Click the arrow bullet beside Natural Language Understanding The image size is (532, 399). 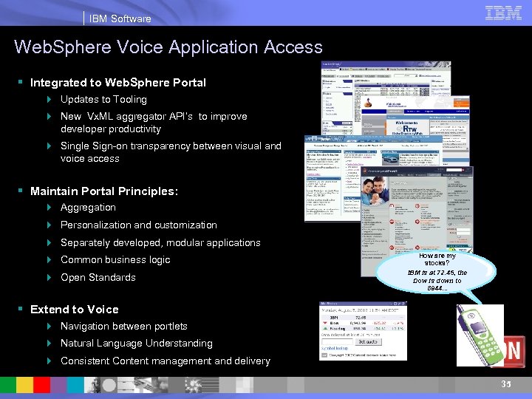50,344
